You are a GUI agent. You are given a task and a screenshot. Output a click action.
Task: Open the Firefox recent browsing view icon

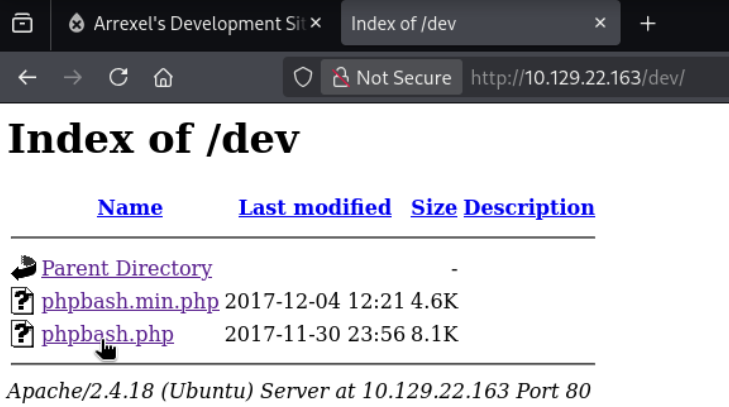point(22,23)
